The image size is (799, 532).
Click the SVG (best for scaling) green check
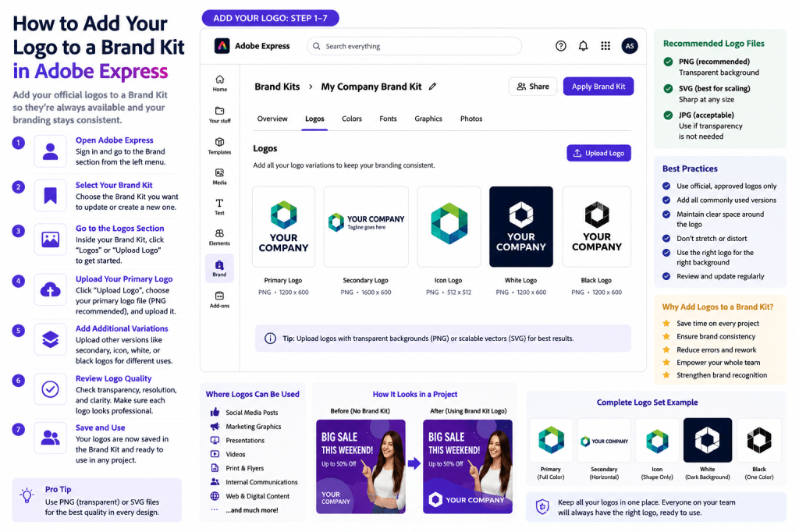tap(668, 89)
